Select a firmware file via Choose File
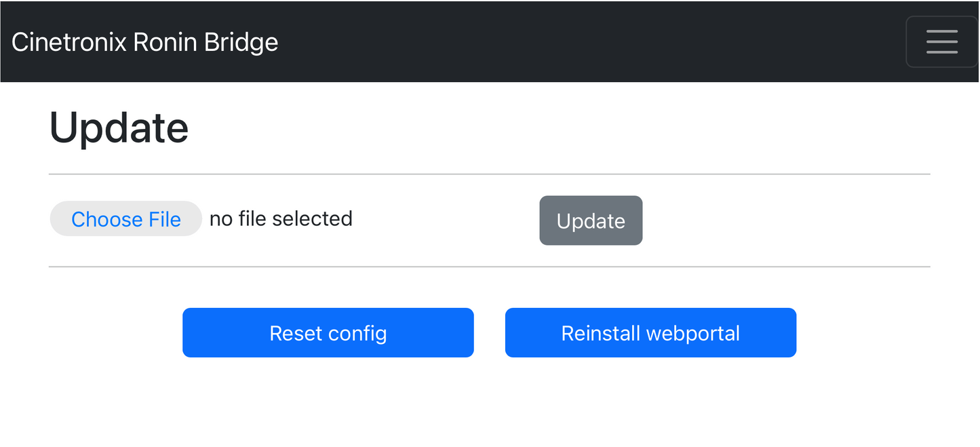The height and width of the screenshot is (447, 980). [x=126, y=219]
